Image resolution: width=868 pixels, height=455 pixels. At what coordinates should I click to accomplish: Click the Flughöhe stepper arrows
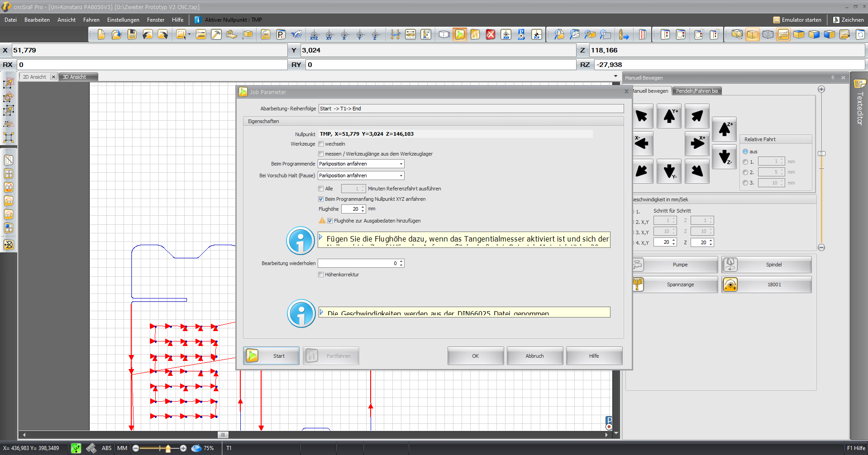coord(363,209)
